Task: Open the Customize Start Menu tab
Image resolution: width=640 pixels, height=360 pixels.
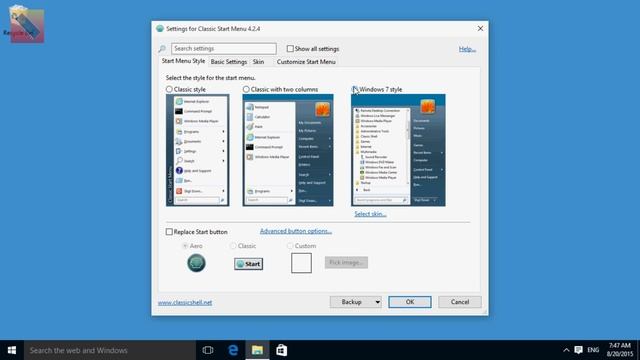Action: pos(306,62)
